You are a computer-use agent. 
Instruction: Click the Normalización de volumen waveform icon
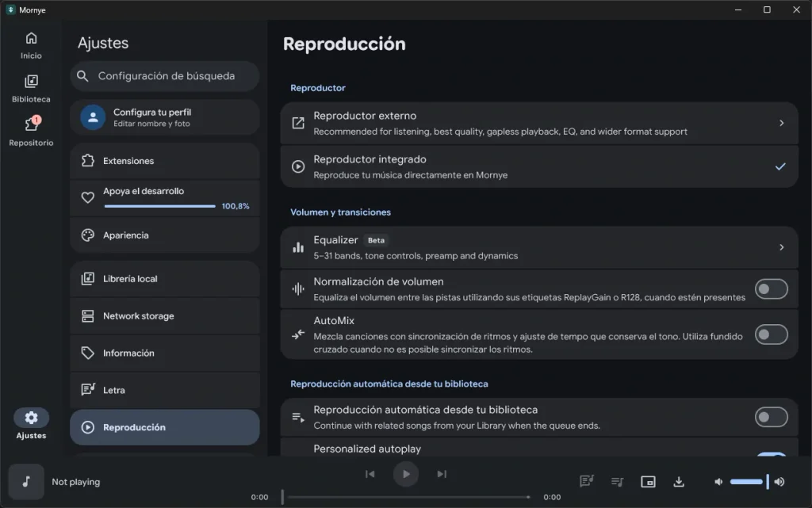[x=298, y=288]
